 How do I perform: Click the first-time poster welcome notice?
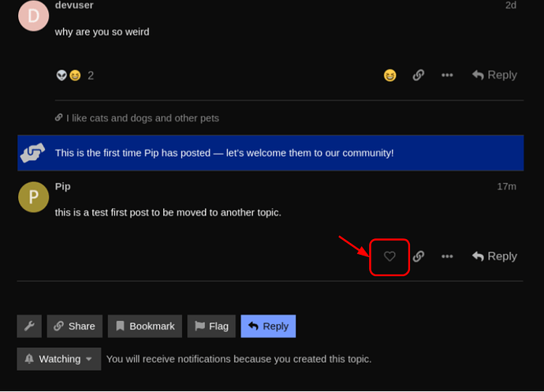tap(270, 153)
